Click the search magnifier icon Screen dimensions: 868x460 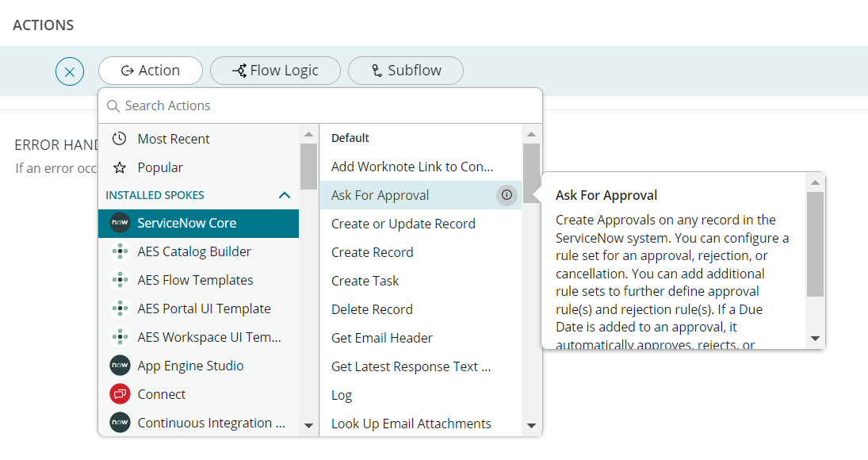[113, 105]
